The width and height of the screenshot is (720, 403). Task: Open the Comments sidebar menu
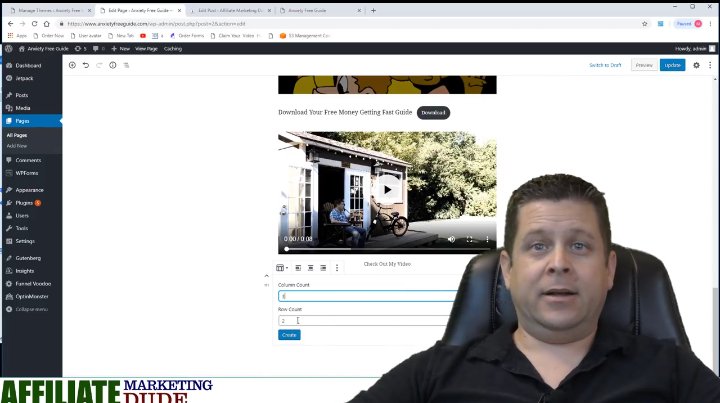(28, 160)
